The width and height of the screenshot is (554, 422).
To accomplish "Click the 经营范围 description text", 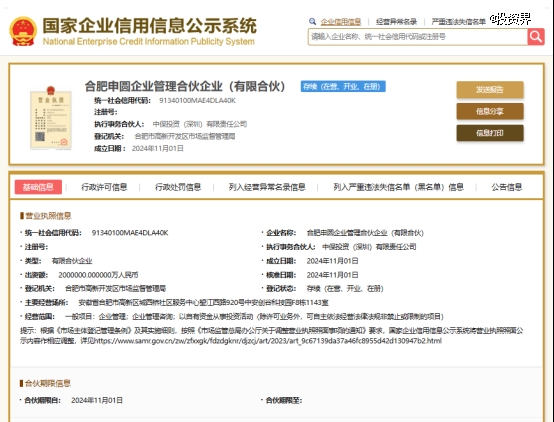I will 254,316.
